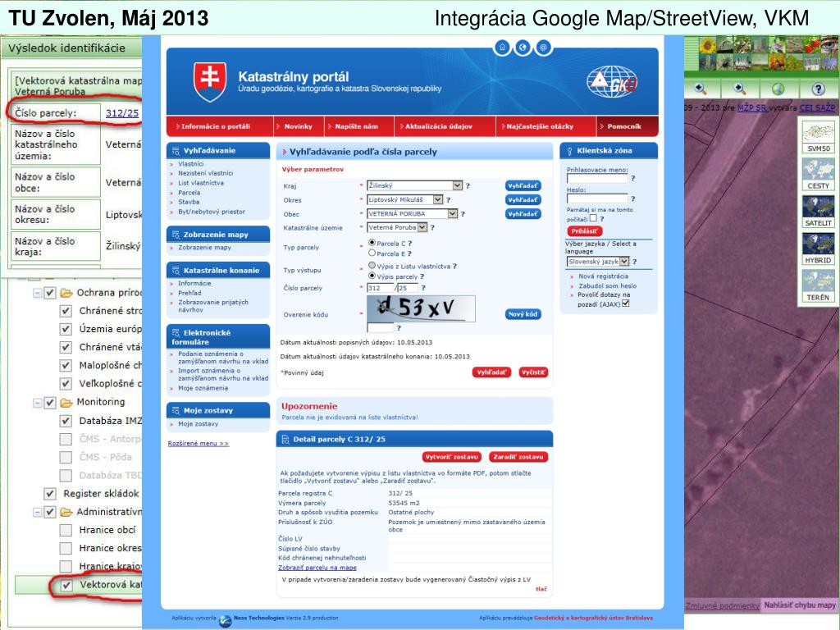The width and height of the screenshot is (840, 630).
Task: Click the Detail parcely header icon
Action: pyautogui.click(x=285, y=440)
